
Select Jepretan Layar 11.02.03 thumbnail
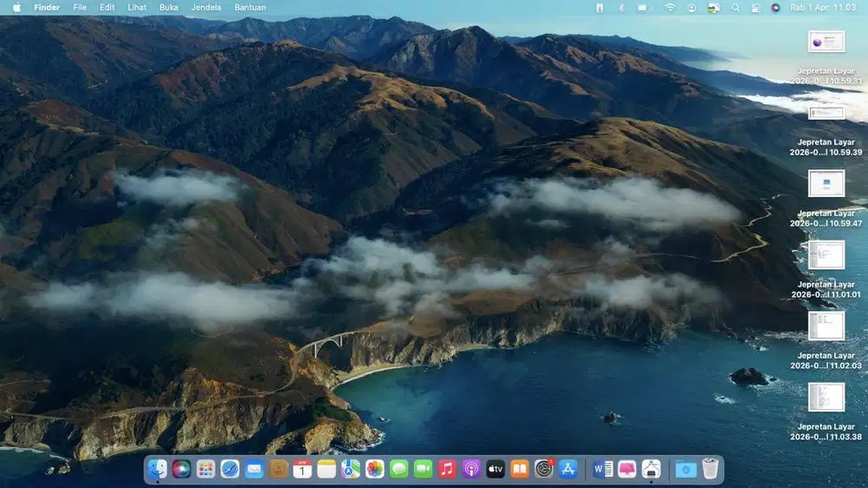[x=826, y=326]
